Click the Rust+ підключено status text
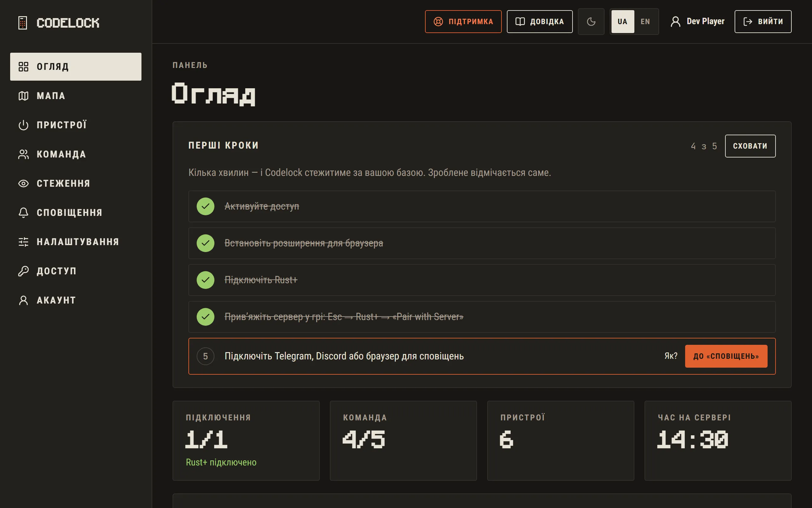This screenshot has height=508, width=812. pyautogui.click(x=221, y=462)
